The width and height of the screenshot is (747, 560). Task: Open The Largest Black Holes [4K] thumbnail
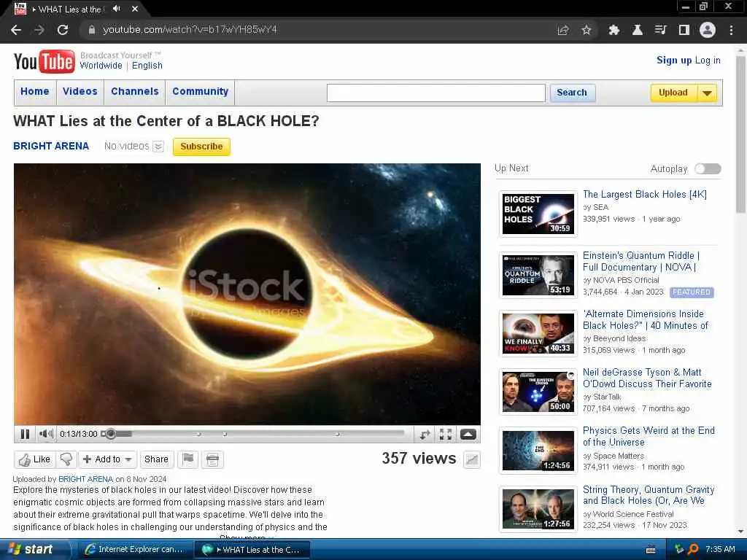538,214
